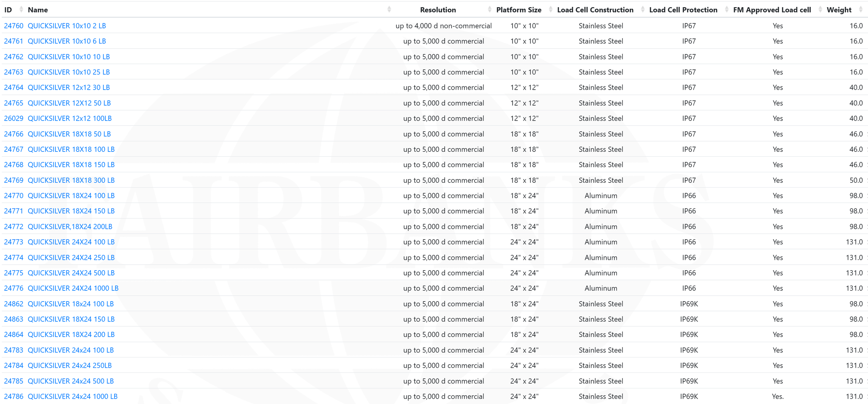Screen dimensions: 868x404
Task: Sort by Load Cell Construction arrows
Action: click(643, 10)
